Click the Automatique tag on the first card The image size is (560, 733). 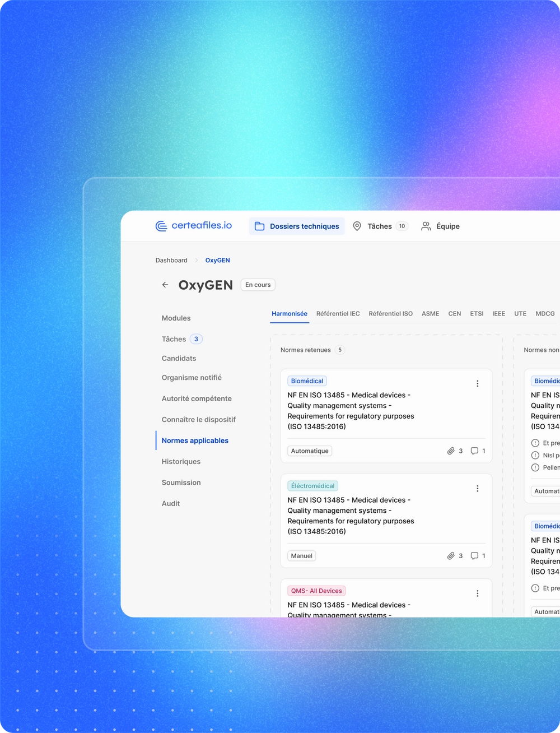pyautogui.click(x=310, y=451)
